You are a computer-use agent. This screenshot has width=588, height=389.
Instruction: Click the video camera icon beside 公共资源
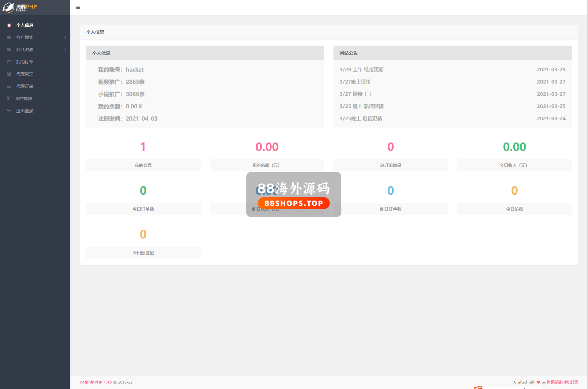[9, 50]
